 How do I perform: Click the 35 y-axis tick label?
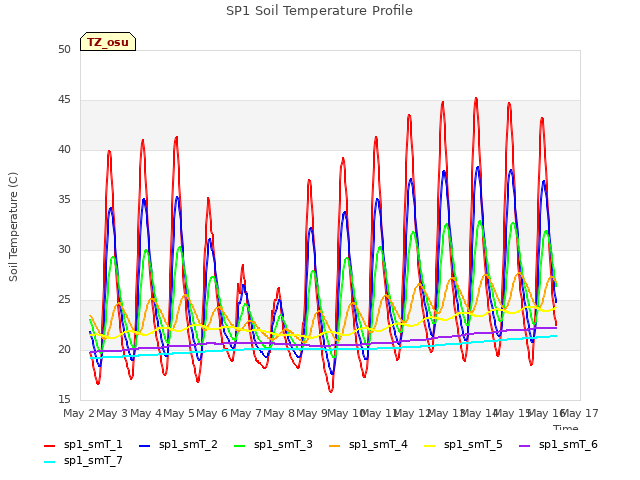[64, 200]
